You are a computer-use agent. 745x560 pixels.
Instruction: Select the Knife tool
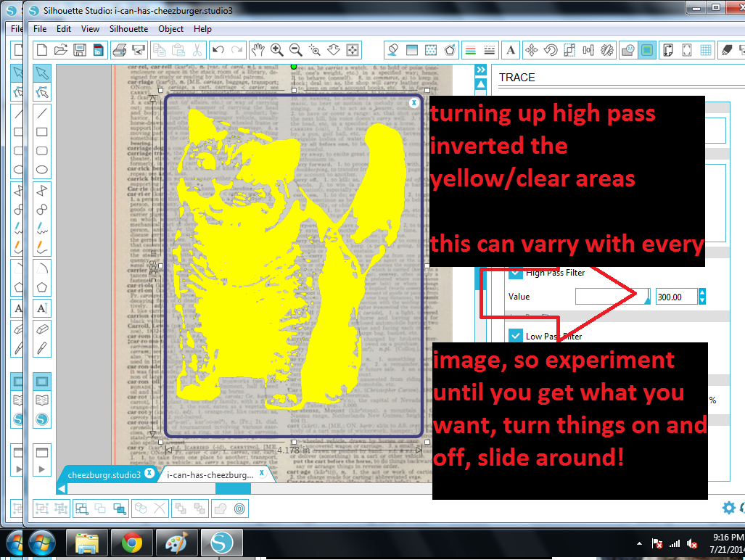click(42, 348)
